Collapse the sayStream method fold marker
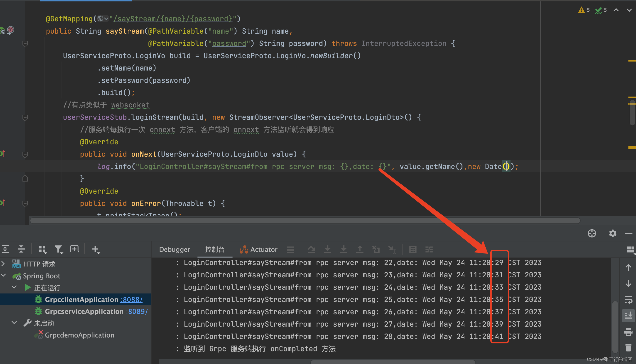The image size is (636, 364). coord(25,44)
